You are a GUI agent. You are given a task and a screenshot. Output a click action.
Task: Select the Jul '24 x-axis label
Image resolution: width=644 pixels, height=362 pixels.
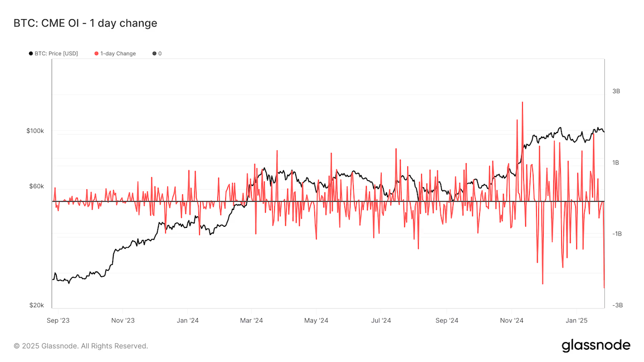tap(381, 321)
